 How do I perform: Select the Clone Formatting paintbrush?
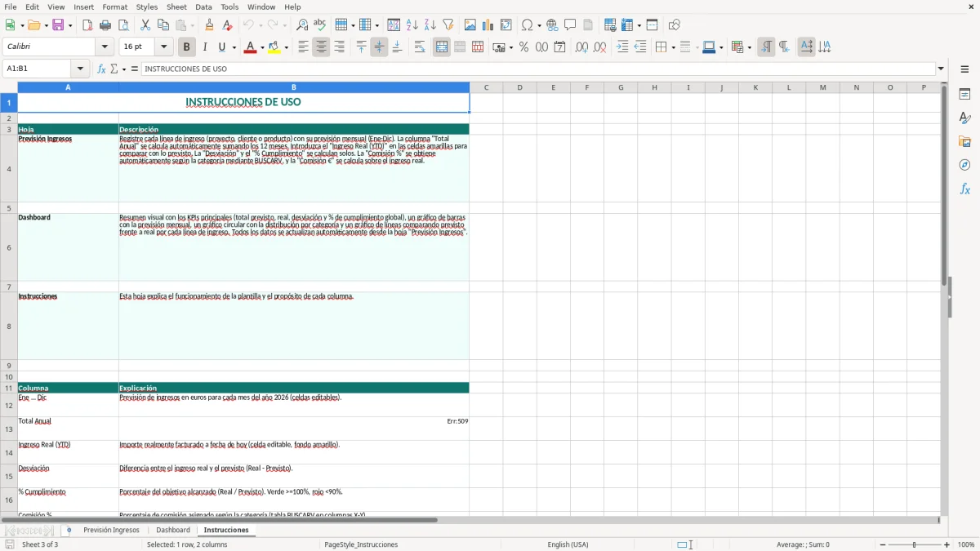210,25
